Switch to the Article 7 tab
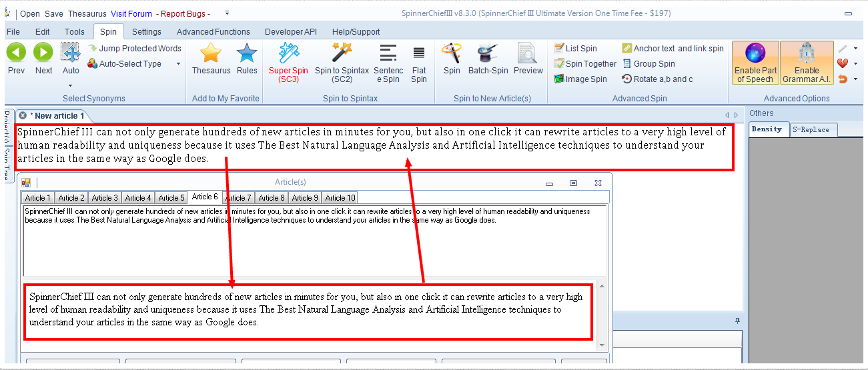Viewport: 868px width, 370px height. [x=239, y=198]
